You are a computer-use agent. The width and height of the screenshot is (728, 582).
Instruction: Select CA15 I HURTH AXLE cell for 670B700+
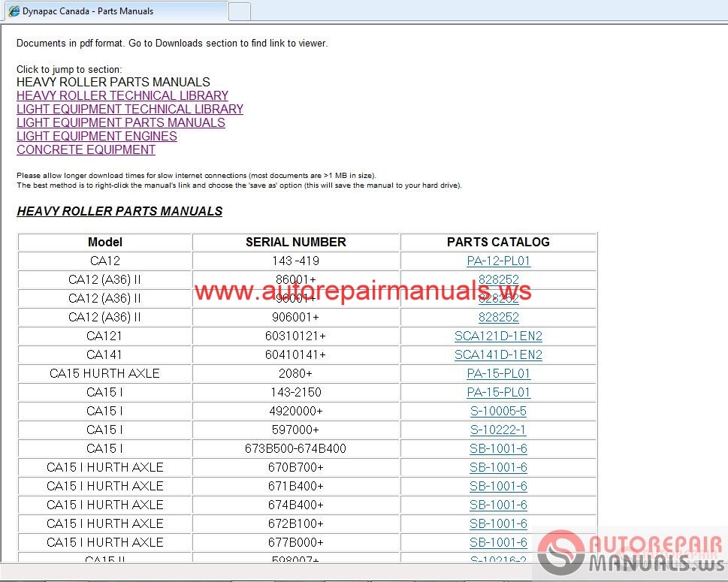pos(105,467)
